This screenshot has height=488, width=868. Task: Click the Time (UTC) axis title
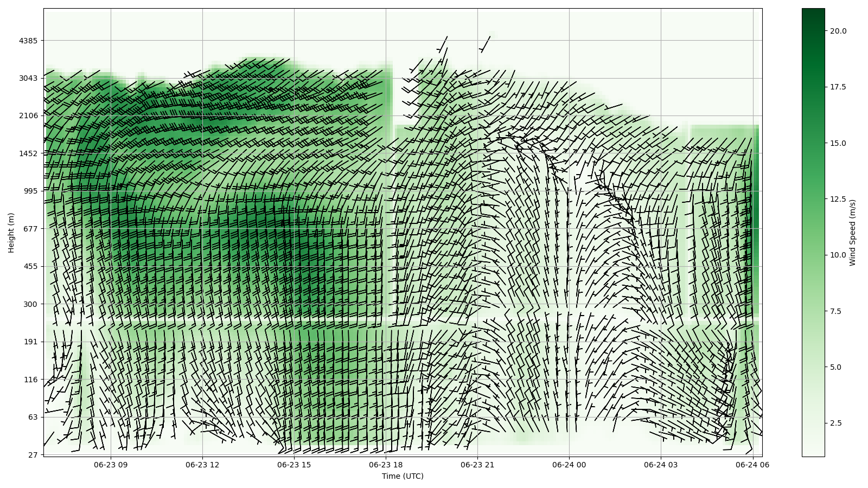coord(403,477)
